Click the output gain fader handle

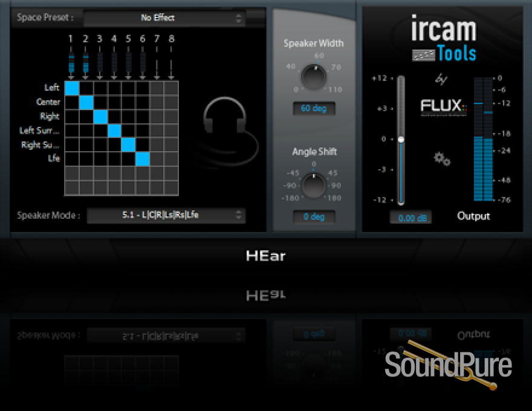point(401,140)
